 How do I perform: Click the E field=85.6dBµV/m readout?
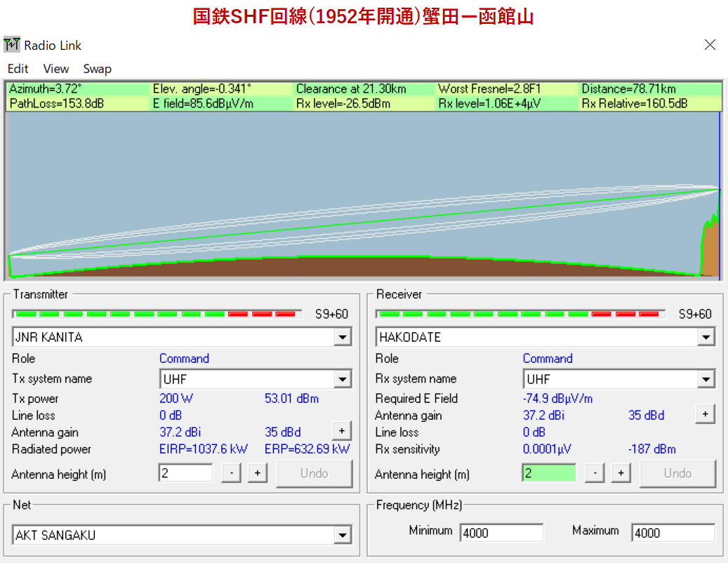203,103
